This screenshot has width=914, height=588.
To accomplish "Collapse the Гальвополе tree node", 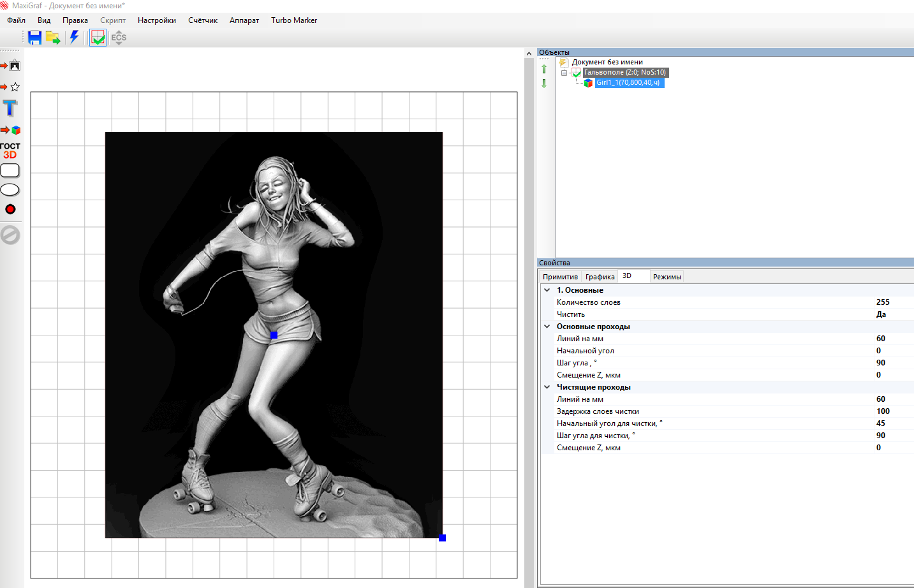I will (x=564, y=73).
